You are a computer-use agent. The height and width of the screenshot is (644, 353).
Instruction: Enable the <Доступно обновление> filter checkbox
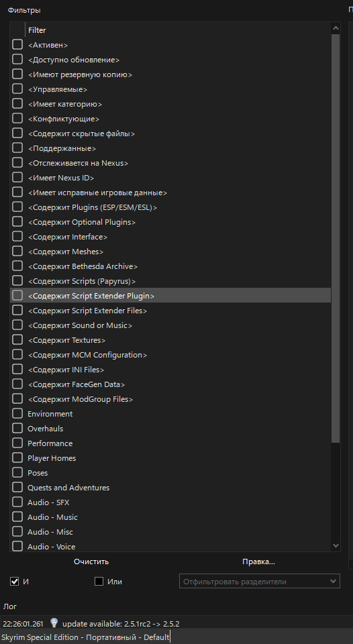[17, 60]
